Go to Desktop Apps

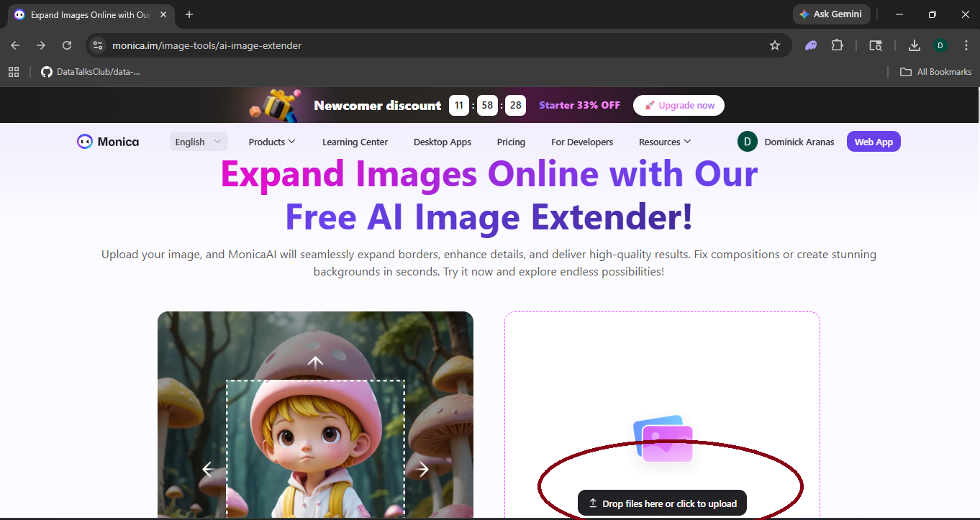(x=443, y=142)
